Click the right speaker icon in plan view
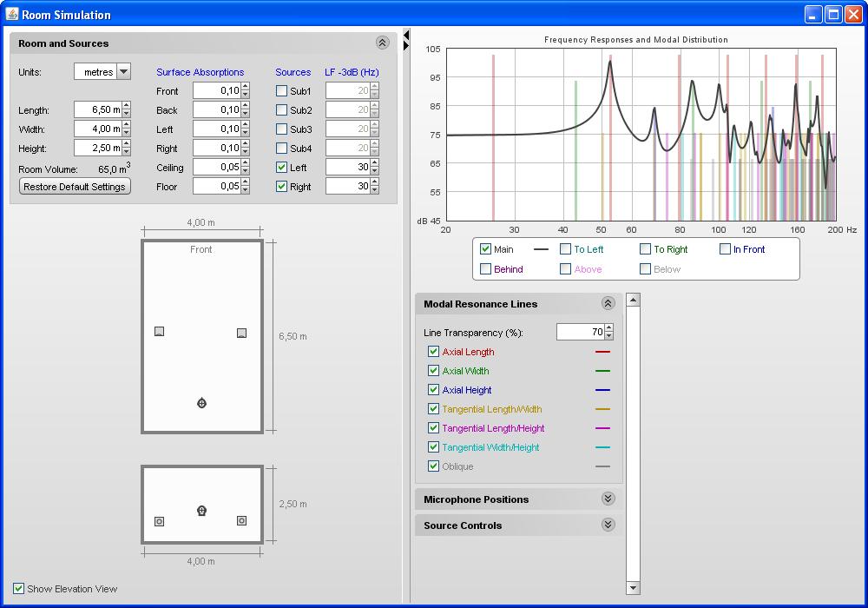 241,333
